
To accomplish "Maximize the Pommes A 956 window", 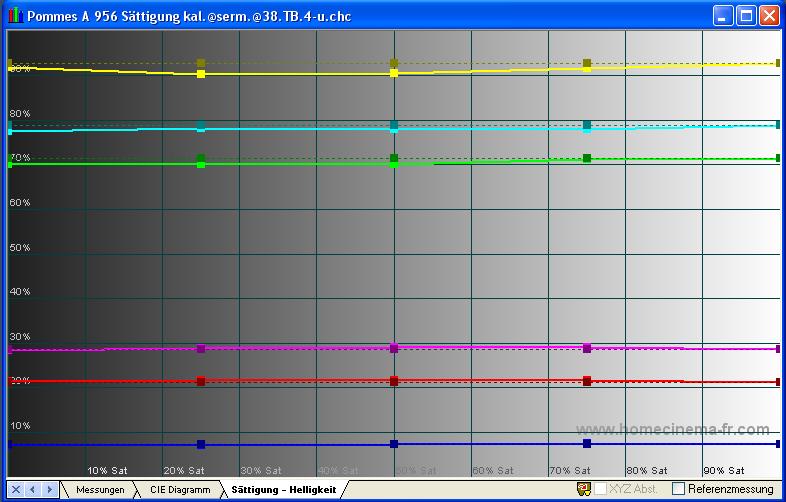I will pyautogui.click(x=746, y=16).
